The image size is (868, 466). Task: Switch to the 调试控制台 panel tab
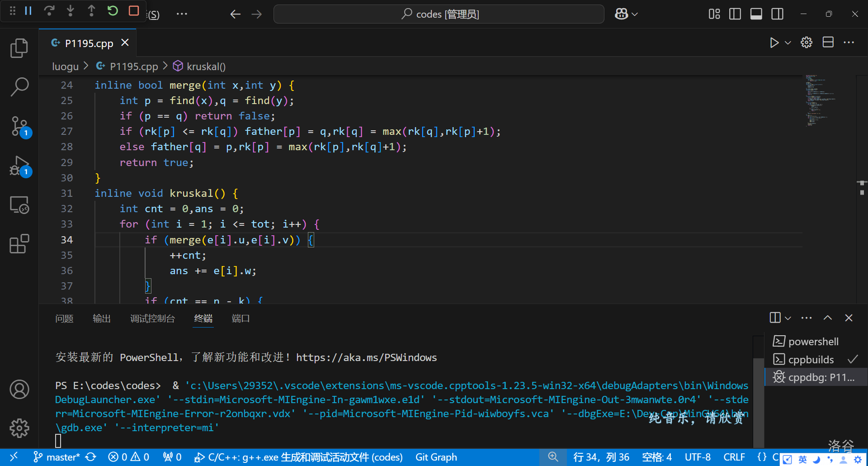click(x=152, y=319)
